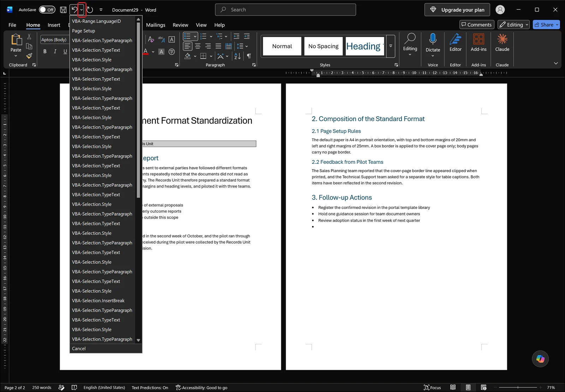This screenshot has height=392, width=565.
Task: Click Increase Indent icon
Action: tap(247, 36)
